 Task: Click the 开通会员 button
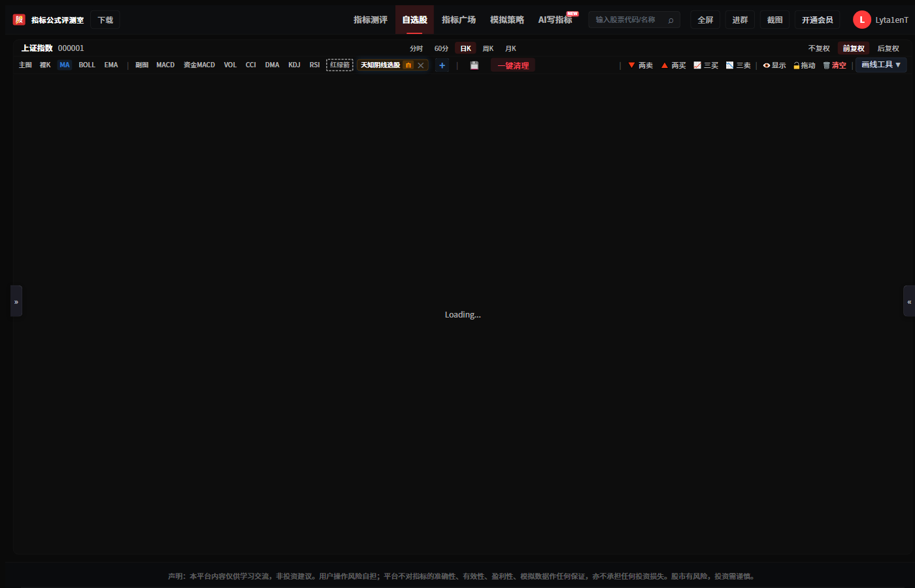pyautogui.click(x=818, y=20)
